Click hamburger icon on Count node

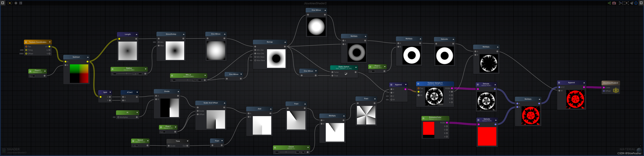(x=275, y=148)
